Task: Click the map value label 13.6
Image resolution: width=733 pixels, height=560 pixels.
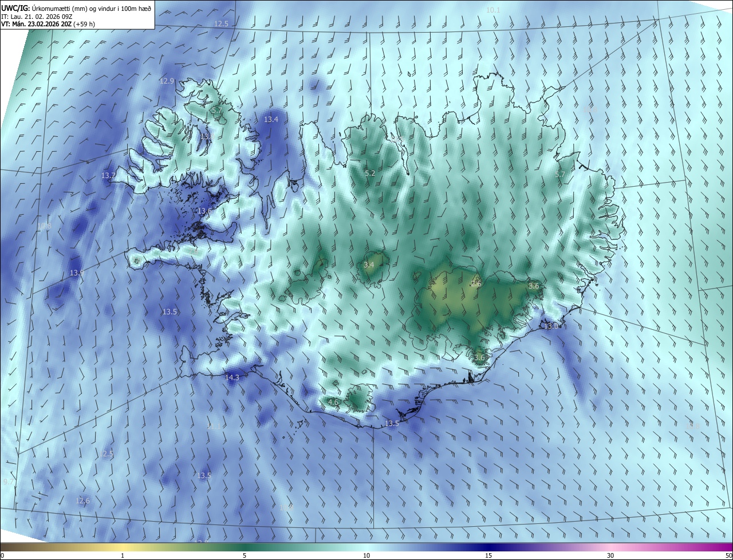Action: pos(204,211)
